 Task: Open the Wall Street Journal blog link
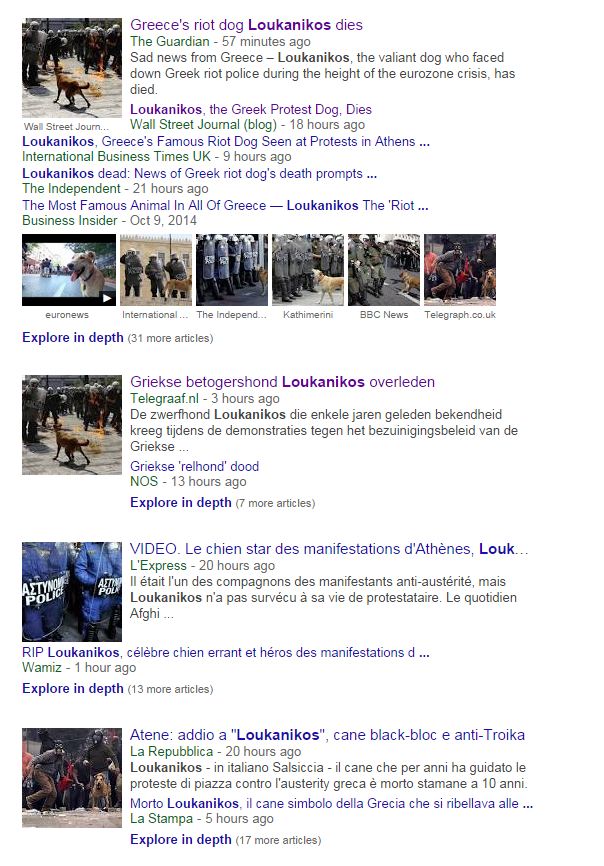[x=251, y=109]
